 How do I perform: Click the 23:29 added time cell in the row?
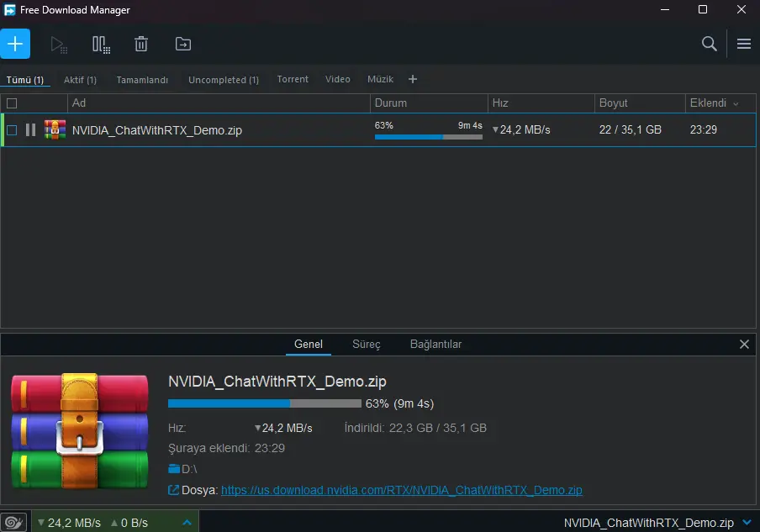pos(704,130)
